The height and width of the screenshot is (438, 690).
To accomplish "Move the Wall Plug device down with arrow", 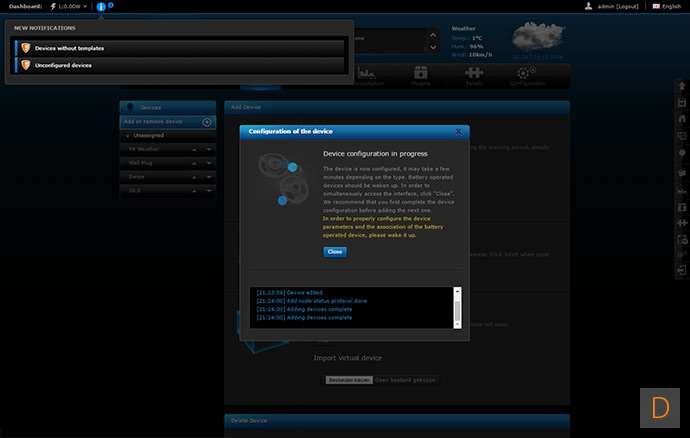I will pyautogui.click(x=209, y=163).
